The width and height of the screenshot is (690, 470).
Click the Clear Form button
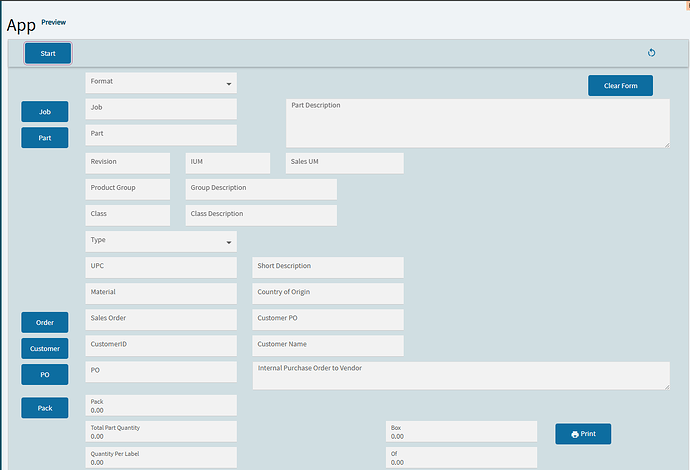[620, 85]
